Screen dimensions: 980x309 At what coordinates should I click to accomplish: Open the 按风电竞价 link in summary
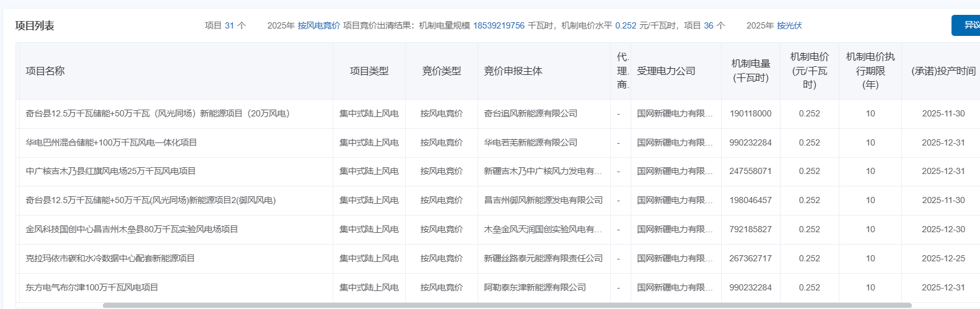[x=318, y=25]
